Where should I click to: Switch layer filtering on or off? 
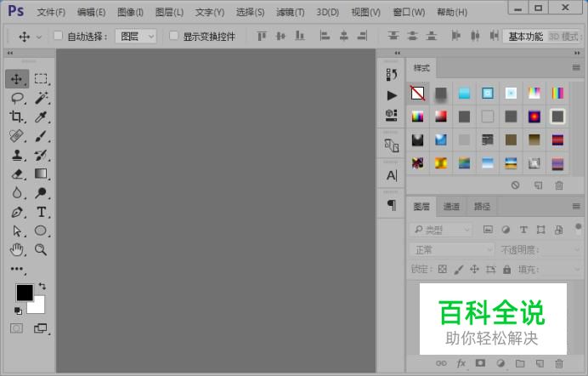tap(579, 229)
